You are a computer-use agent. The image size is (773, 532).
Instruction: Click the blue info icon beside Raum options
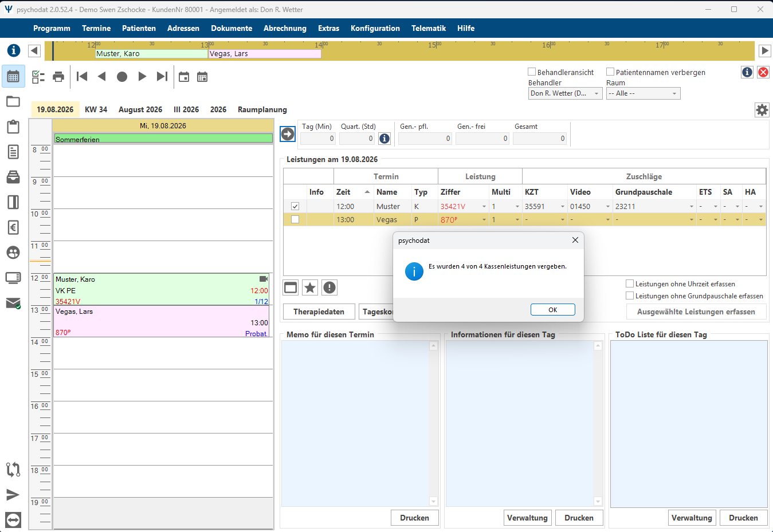click(x=747, y=72)
